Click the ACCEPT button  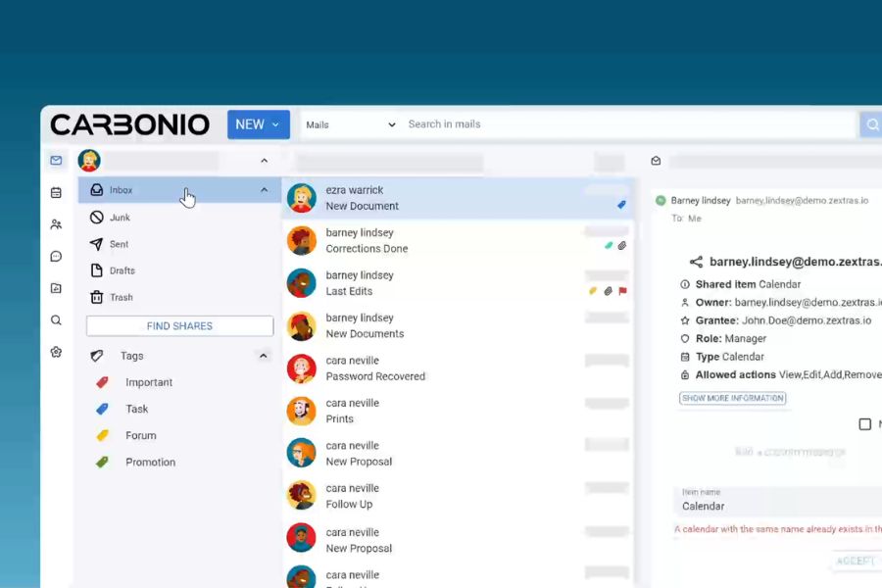(x=857, y=561)
